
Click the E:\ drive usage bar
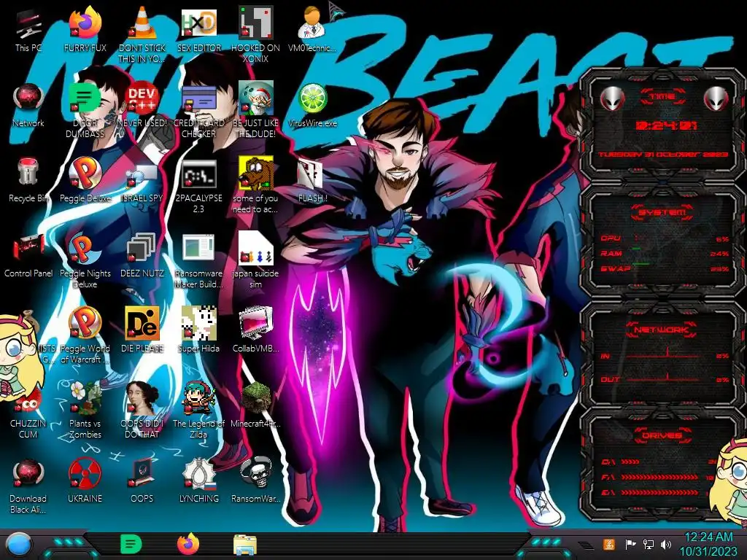click(659, 492)
